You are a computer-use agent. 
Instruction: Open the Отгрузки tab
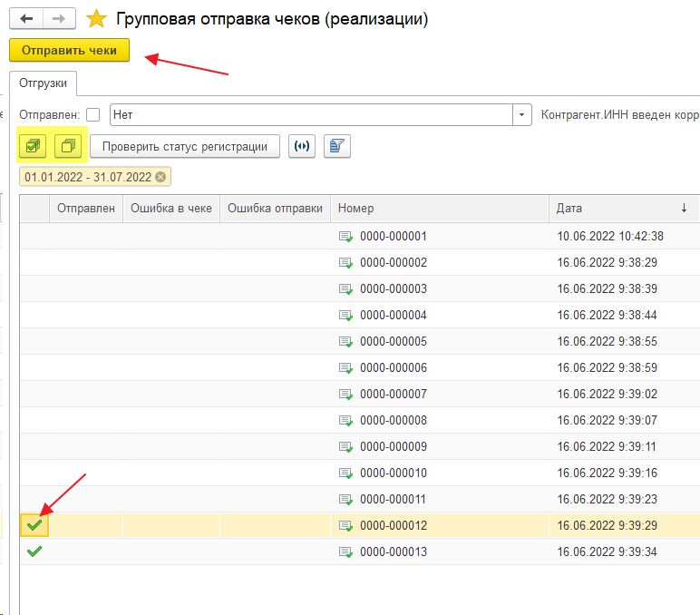43,83
